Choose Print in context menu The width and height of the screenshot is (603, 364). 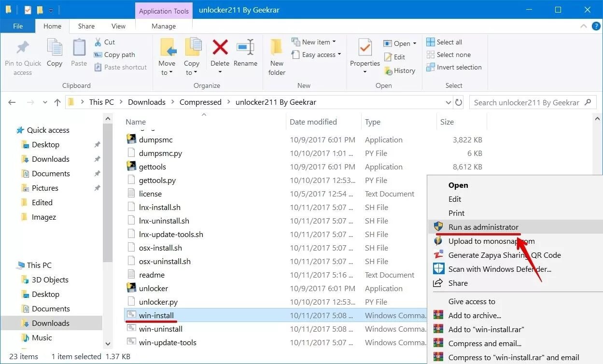click(456, 213)
